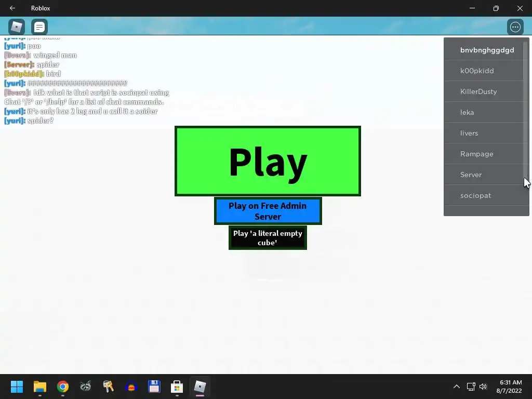Open File Explorer from the taskbar
Screen dimensions: 532x399
(39, 387)
